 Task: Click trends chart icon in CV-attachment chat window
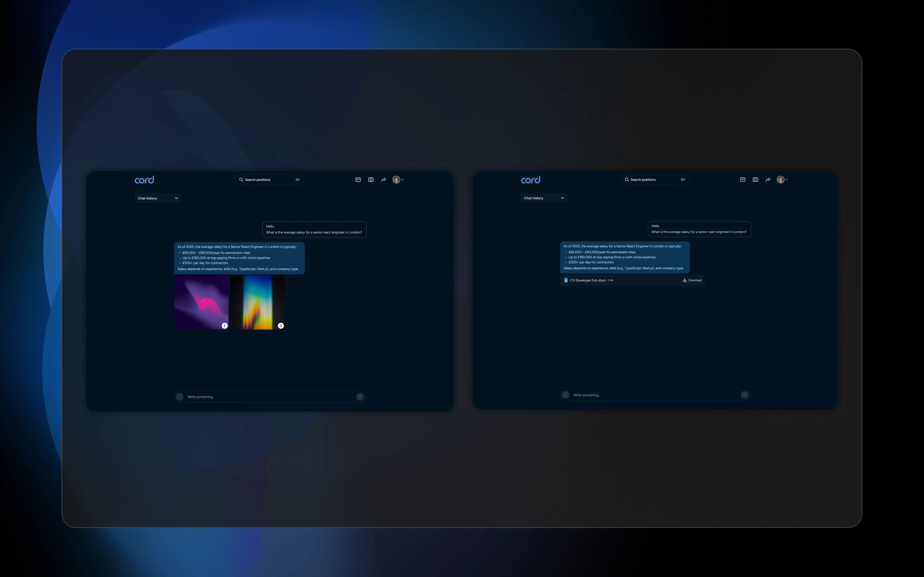tap(768, 180)
